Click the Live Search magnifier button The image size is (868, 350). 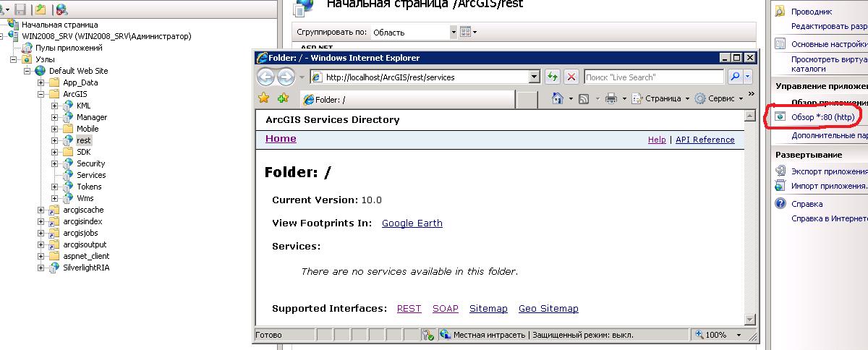click(735, 77)
